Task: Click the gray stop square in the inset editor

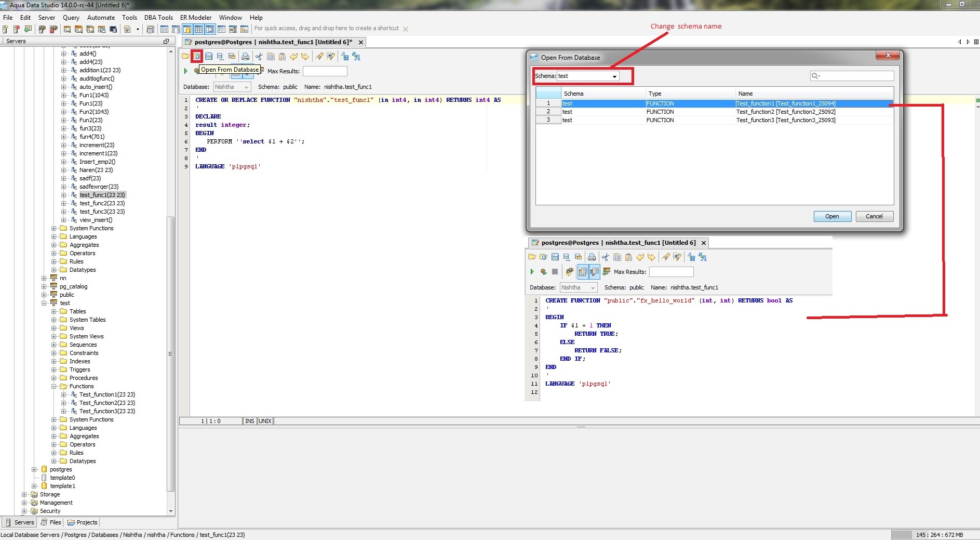Action: [555, 271]
